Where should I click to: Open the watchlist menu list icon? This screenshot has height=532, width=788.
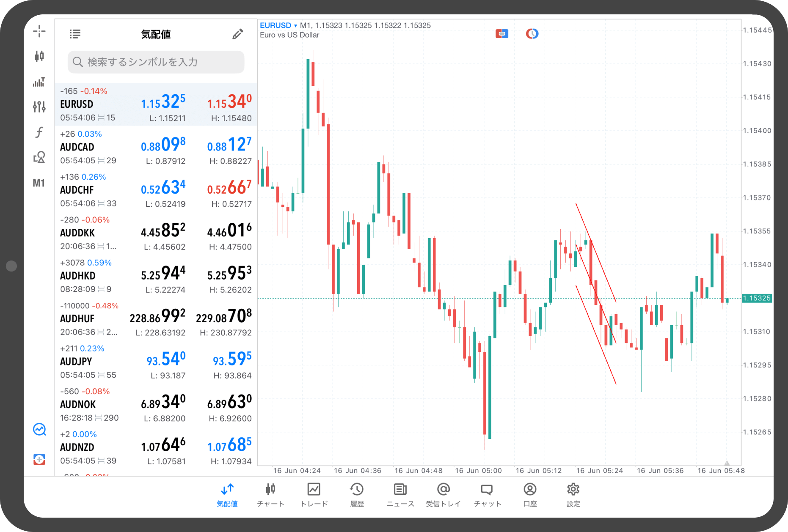pyautogui.click(x=75, y=34)
